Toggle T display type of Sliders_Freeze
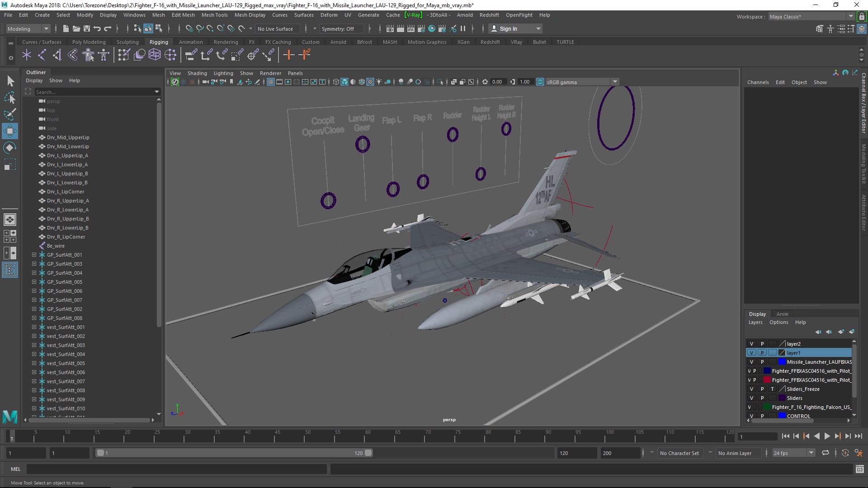The width and height of the screenshot is (868, 488). click(773, 389)
